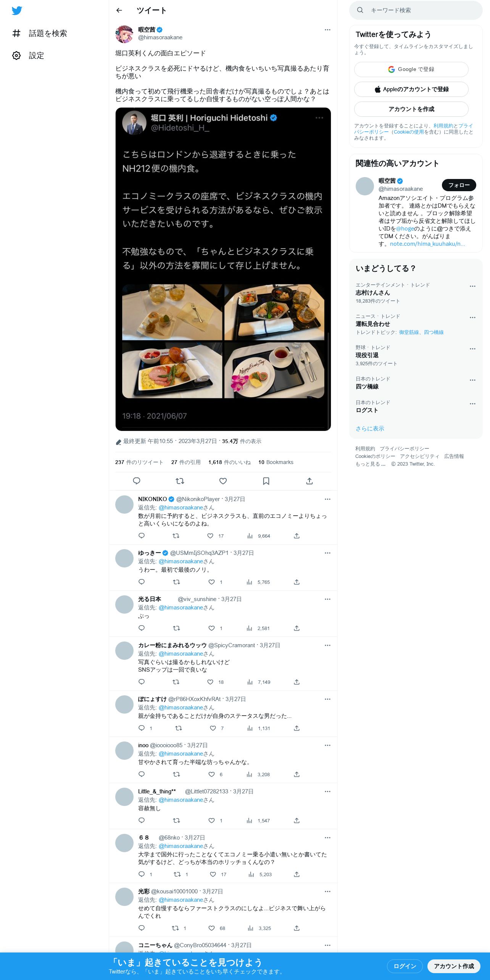Retweet the main tweet
This screenshot has width=490, height=980.
tap(180, 481)
